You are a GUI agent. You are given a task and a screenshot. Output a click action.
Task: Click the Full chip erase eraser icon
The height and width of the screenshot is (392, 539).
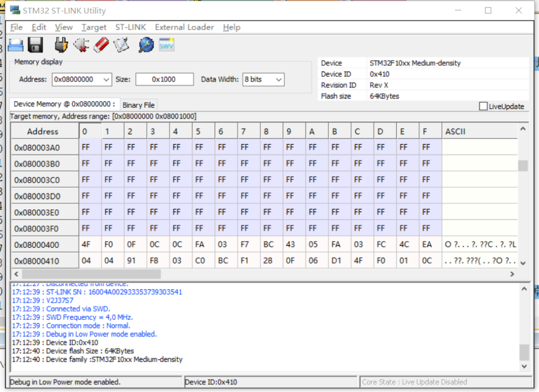pyautogui.click(x=101, y=45)
